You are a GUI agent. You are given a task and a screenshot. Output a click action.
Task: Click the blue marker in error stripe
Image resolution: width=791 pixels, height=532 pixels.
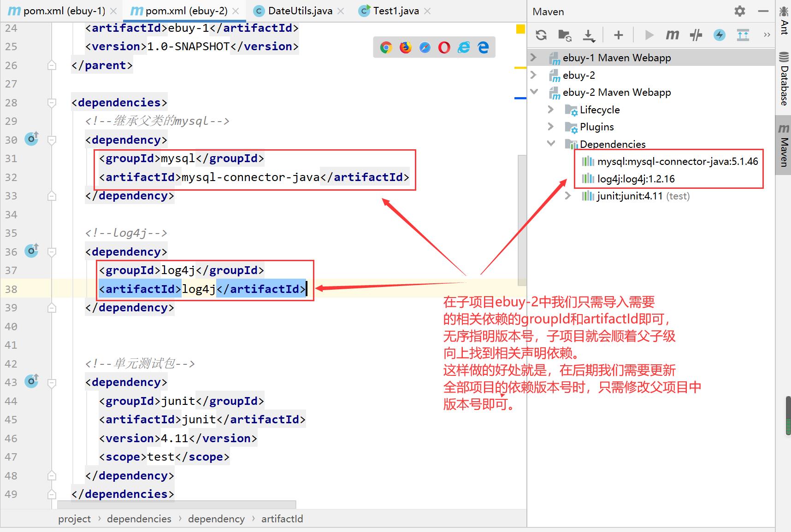tap(520, 98)
